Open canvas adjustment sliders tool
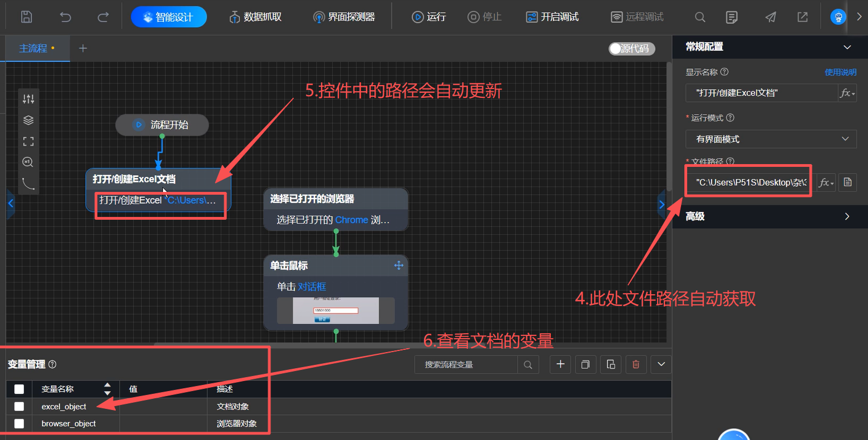The width and height of the screenshot is (868, 440). [x=28, y=99]
